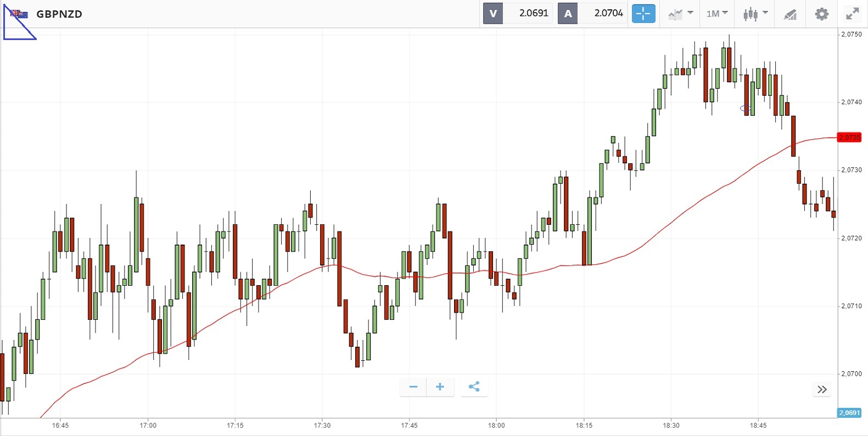Click the blue 2.0691 current price label
The width and height of the screenshot is (868, 436).
[849, 412]
